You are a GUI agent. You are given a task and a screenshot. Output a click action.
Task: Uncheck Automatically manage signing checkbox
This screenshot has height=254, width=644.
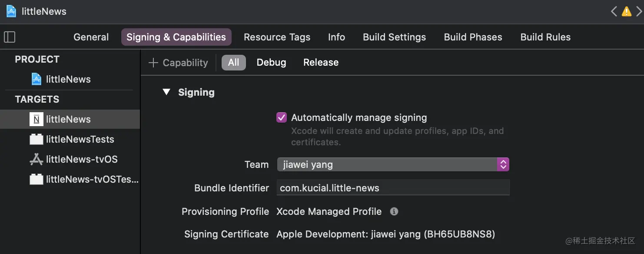[x=282, y=117]
